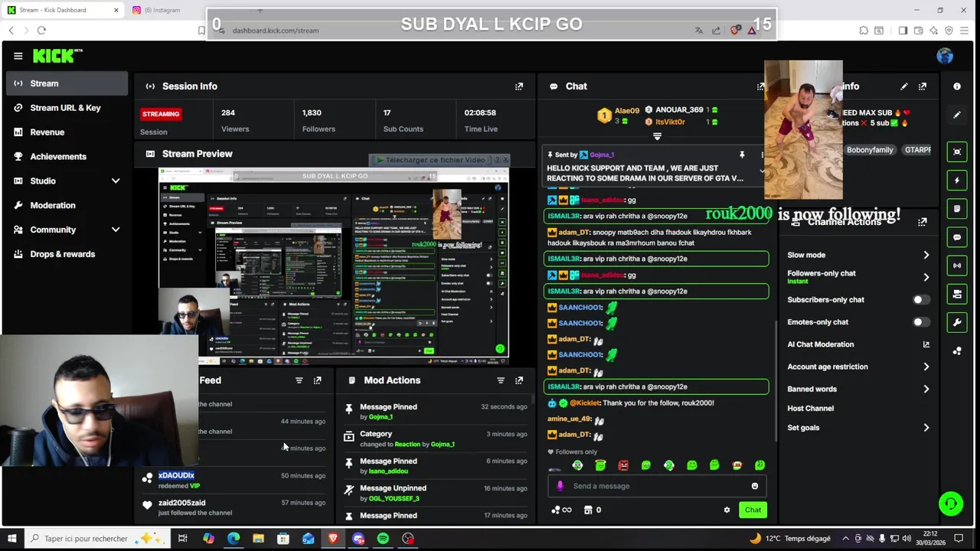980x551 pixels.
Task: Expand Account age restriction settings
Action: tap(926, 367)
